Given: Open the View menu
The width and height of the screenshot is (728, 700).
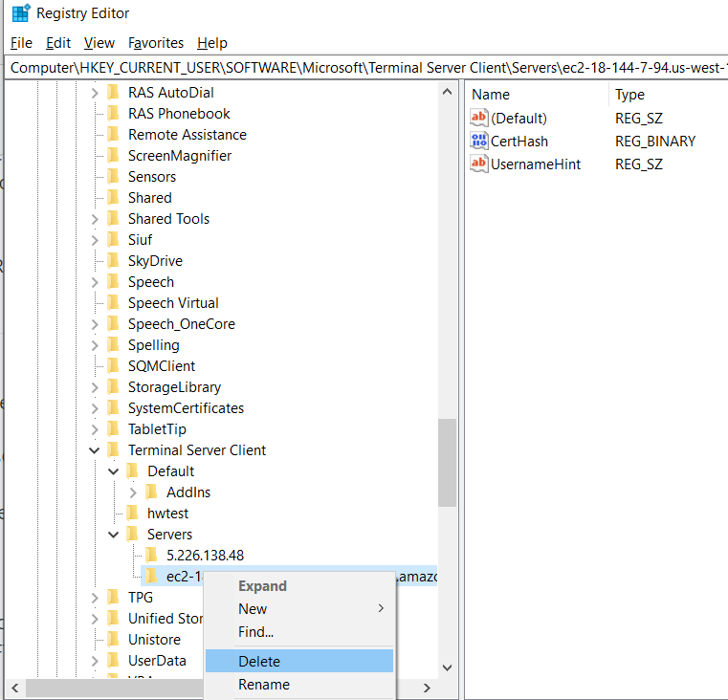Looking at the screenshot, I should pyautogui.click(x=99, y=43).
